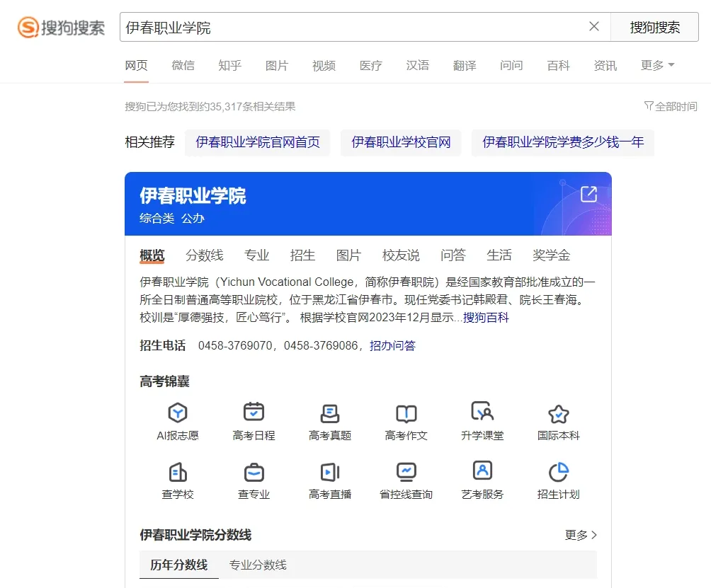Click the 搜狗搜索 search button
The width and height of the screenshot is (711, 588).
[x=654, y=27]
